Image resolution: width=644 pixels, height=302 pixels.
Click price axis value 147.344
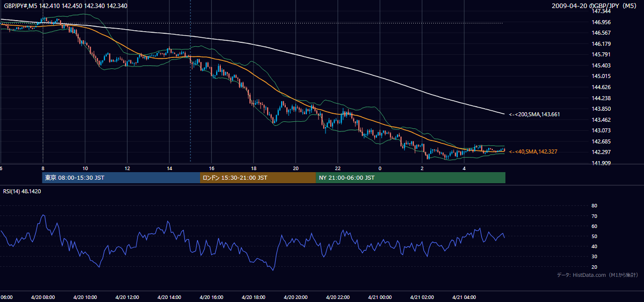tap(602, 11)
